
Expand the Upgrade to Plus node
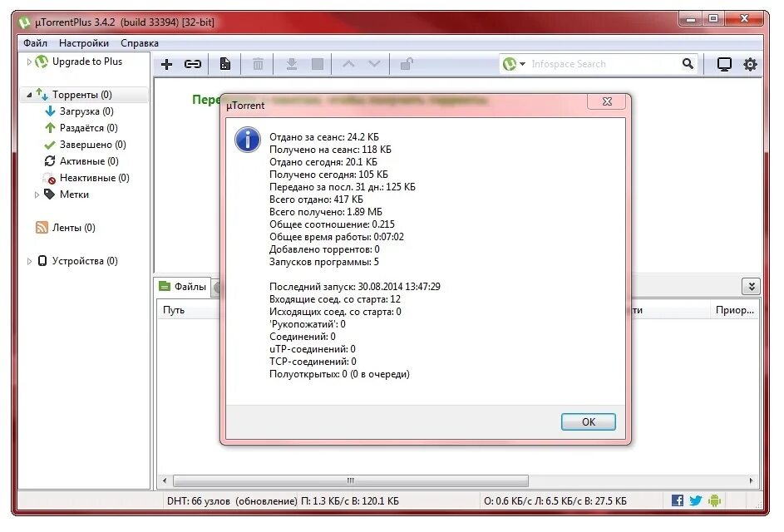coord(29,62)
